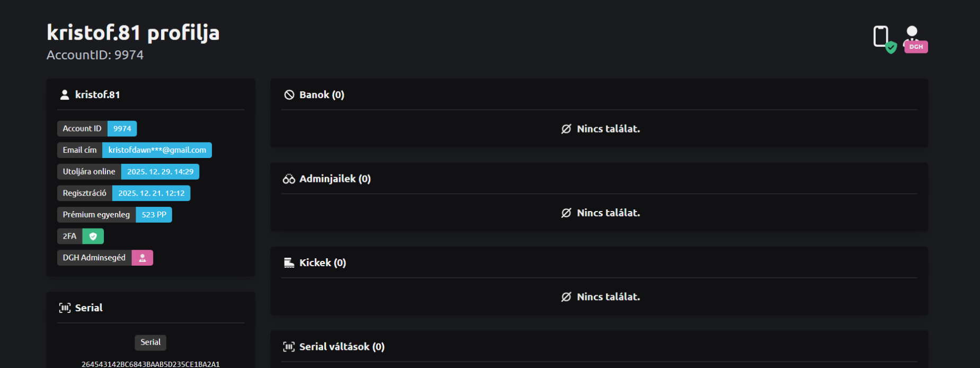Click the pink DGH Adminsegéd user badge

142,258
